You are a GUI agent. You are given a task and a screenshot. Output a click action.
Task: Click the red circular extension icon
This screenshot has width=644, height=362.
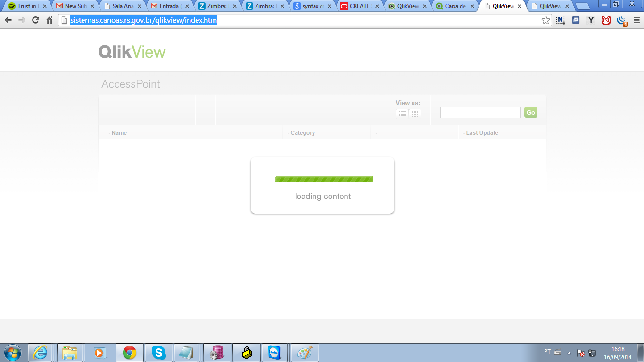coord(606,20)
